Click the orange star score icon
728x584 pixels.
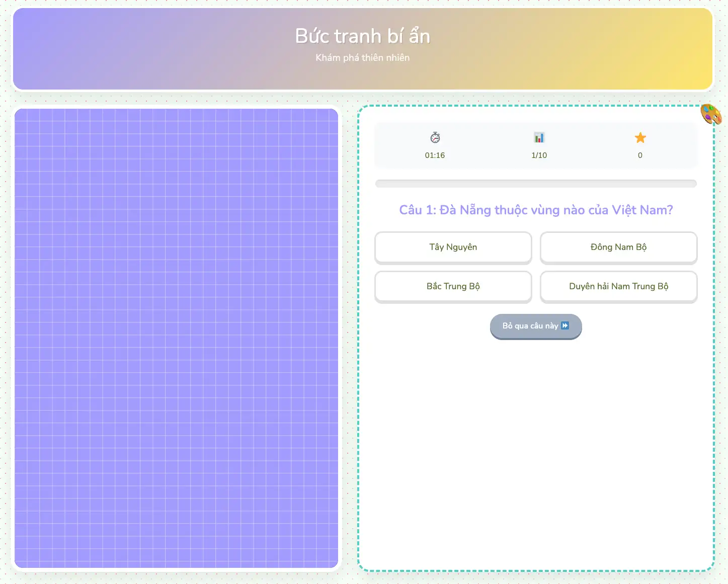tap(640, 138)
